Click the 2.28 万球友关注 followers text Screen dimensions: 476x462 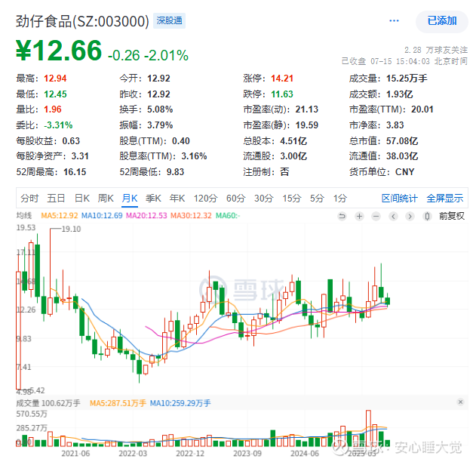[436, 50]
